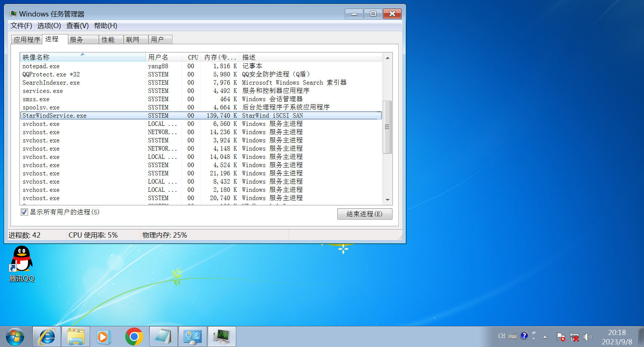Click the 结束进程(E) button
644x347 pixels.
pyautogui.click(x=364, y=214)
